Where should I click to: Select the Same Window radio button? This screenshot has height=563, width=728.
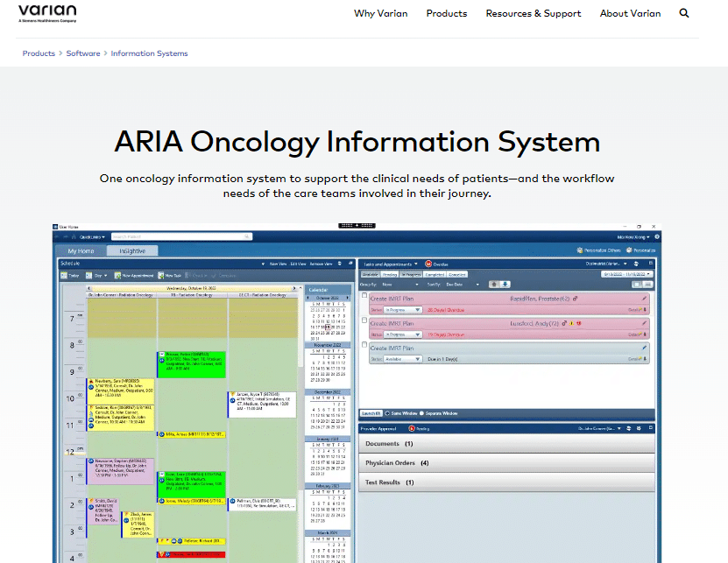(388, 413)
